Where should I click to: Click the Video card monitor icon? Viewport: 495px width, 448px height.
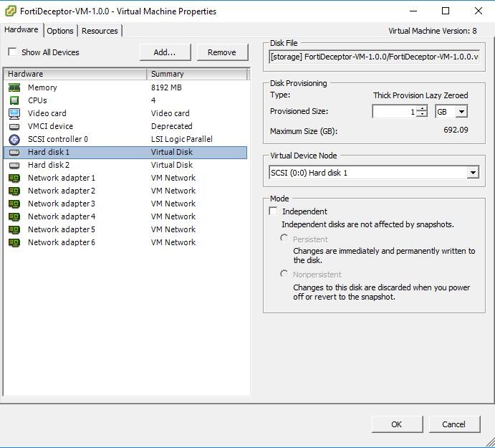pos(14,113)
